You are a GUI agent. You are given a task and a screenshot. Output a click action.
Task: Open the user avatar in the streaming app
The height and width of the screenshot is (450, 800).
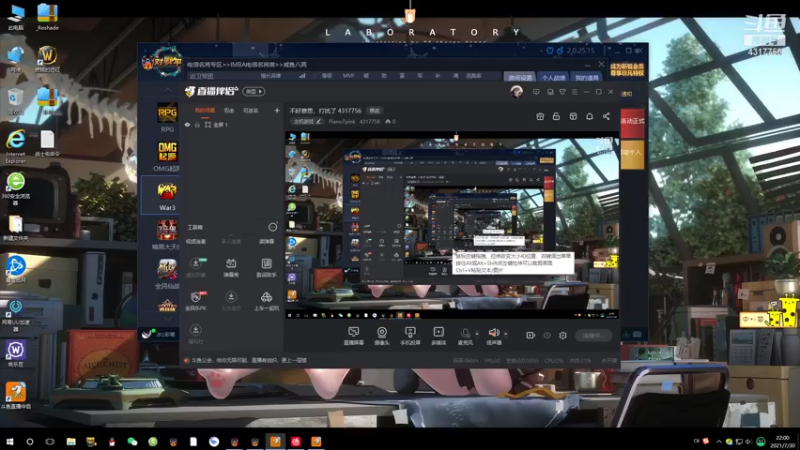(x=516, y=92)
